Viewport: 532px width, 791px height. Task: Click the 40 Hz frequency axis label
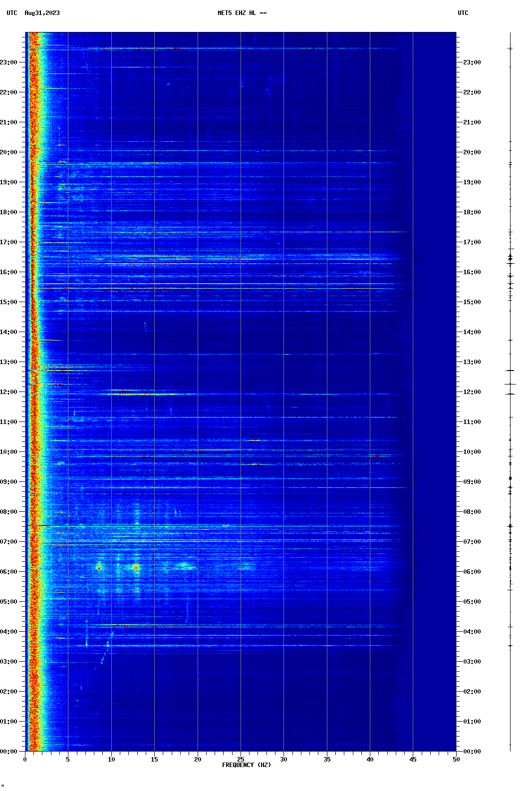click(370, 760)
